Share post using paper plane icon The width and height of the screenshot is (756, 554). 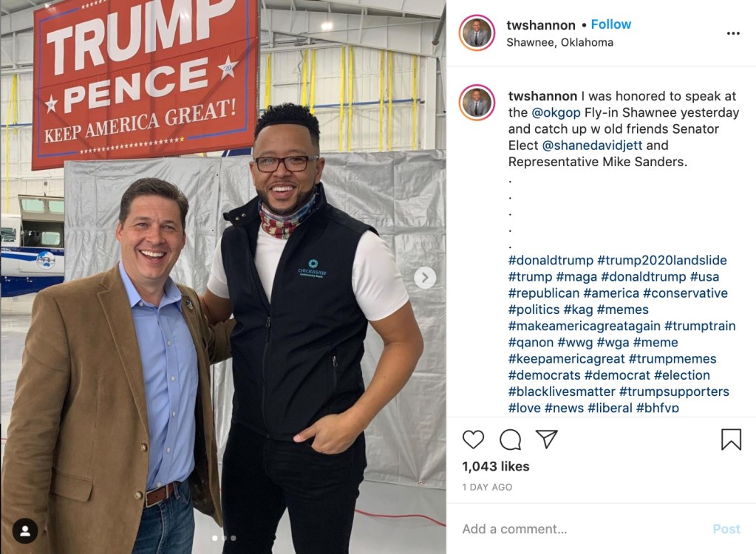(x=547, y=439)
